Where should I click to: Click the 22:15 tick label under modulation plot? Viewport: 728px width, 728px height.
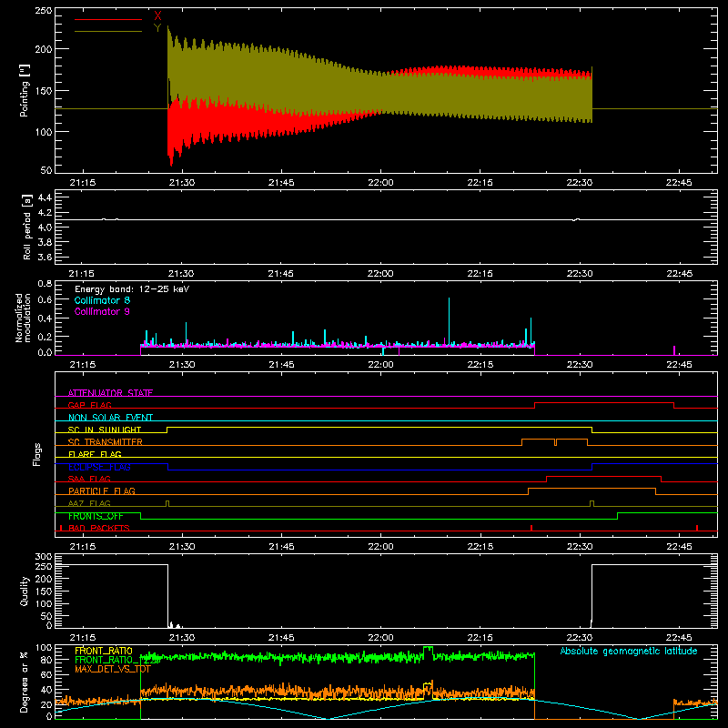pos(480,365)
